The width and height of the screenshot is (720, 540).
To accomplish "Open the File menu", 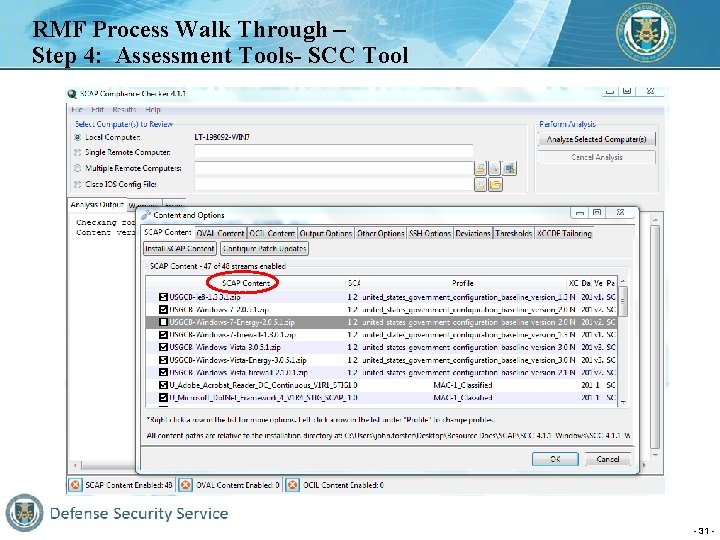I will 77,110.
